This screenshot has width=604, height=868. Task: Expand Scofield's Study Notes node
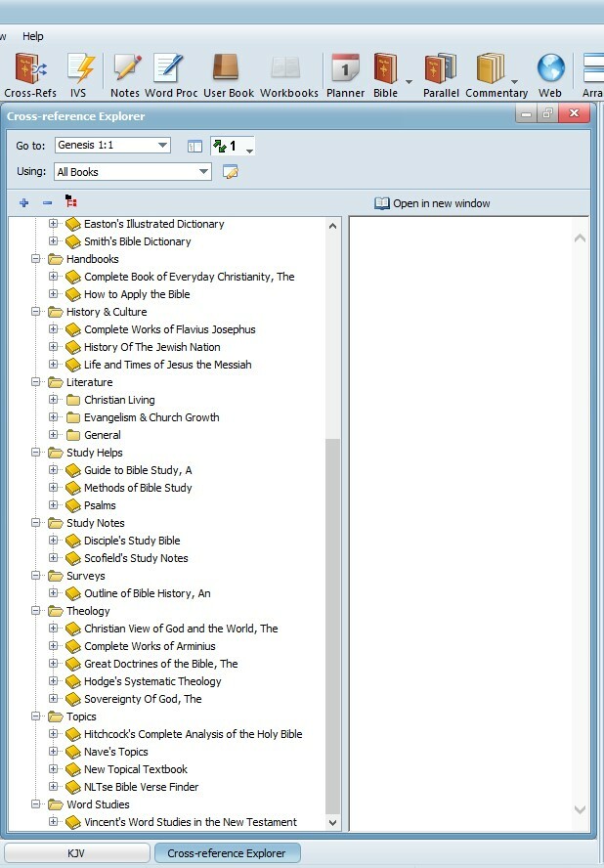pyautogui.click(x=53, y=557)
